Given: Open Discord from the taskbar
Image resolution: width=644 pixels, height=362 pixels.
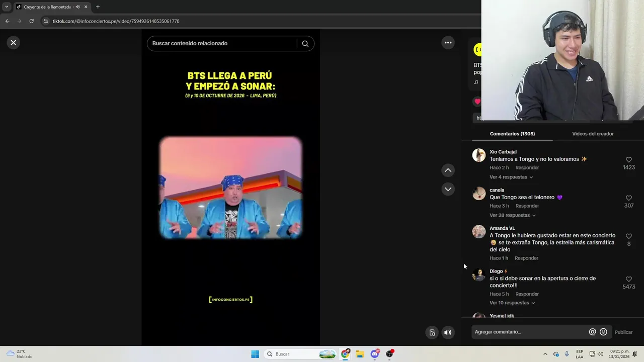Looking at the screenshot, I should (x=375, y=354).
